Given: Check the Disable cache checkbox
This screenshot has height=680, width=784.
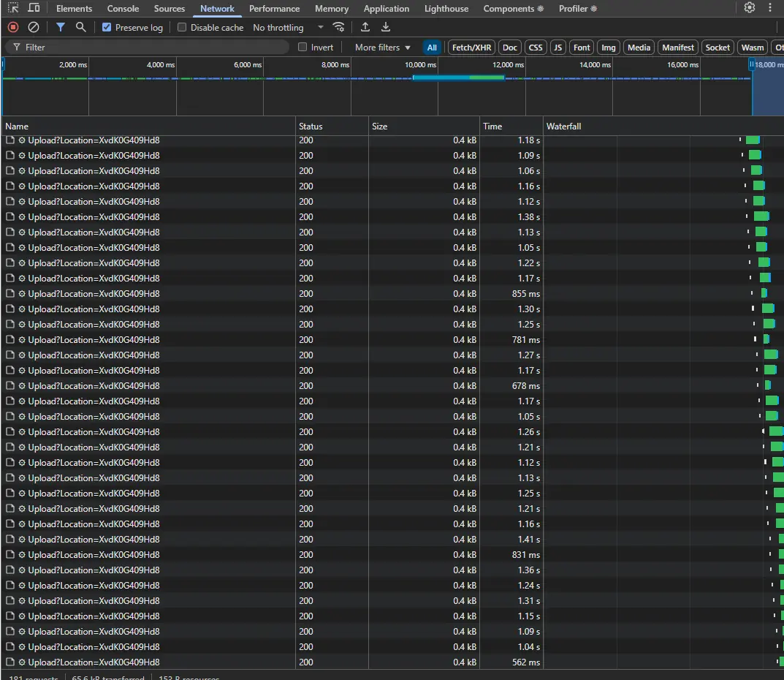Looking at the screenshot, I should (x=180, y=26).
